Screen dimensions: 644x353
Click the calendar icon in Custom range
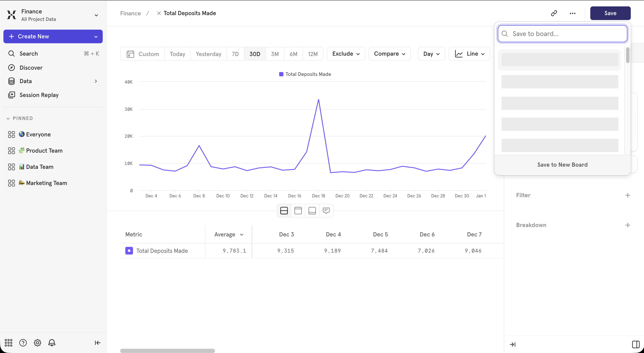click(x=130, y=54)
